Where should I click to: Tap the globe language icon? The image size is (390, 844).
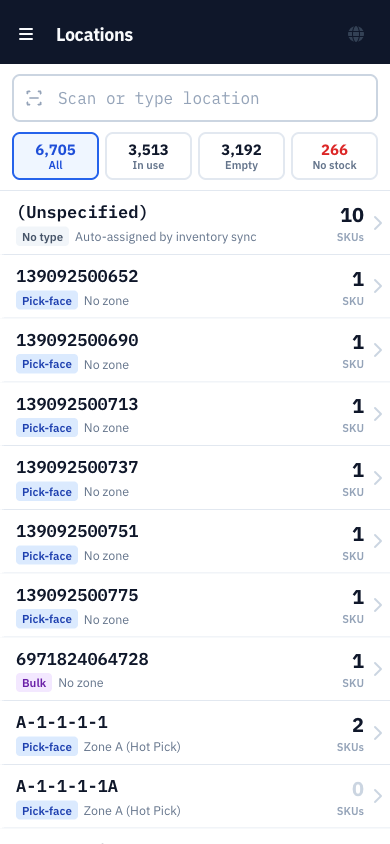pos(356,34)
